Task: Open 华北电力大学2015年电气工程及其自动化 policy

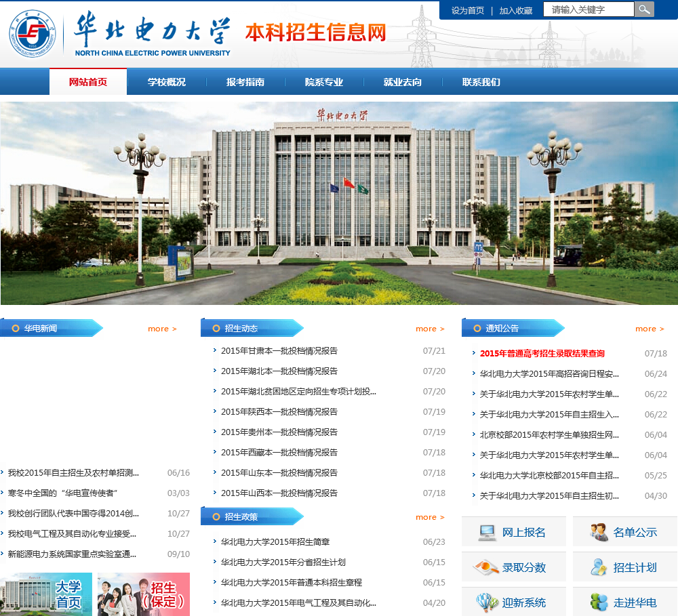Action: pos(298,602)
